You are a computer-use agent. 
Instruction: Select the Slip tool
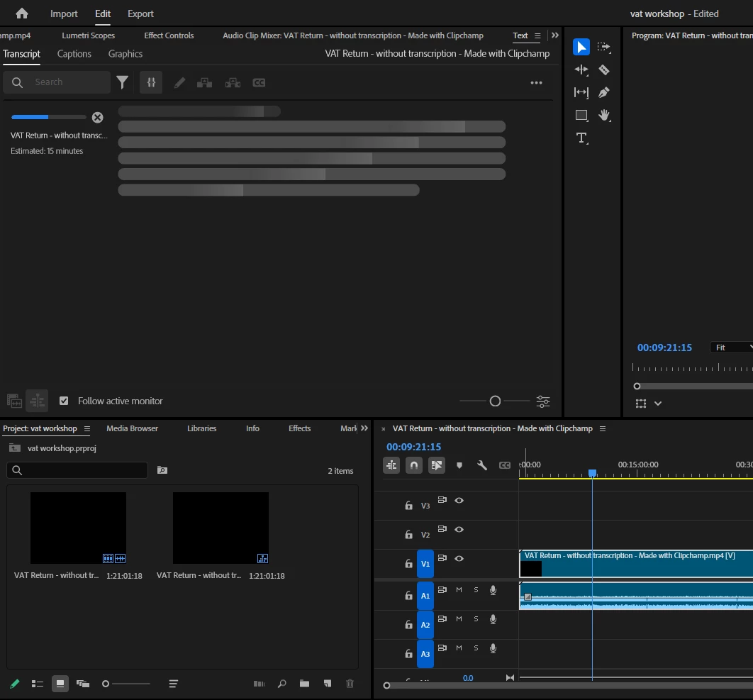click(x=581, y=92)
